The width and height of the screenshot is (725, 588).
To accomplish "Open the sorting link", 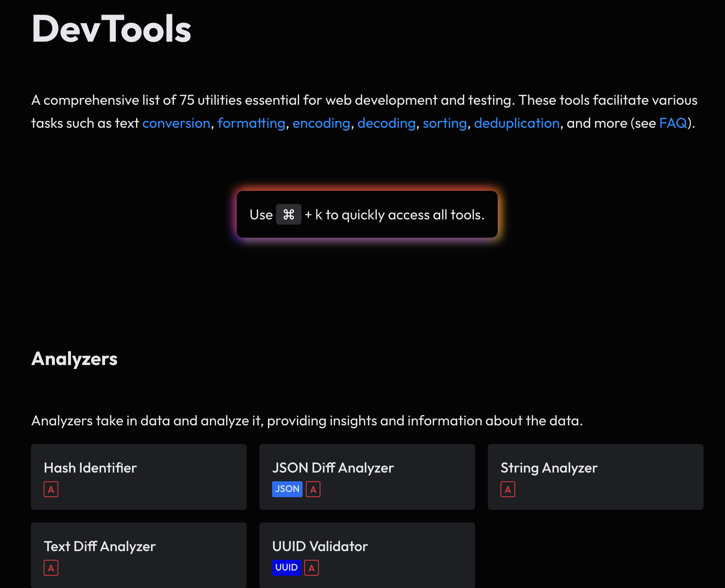I will coord(445,123).
